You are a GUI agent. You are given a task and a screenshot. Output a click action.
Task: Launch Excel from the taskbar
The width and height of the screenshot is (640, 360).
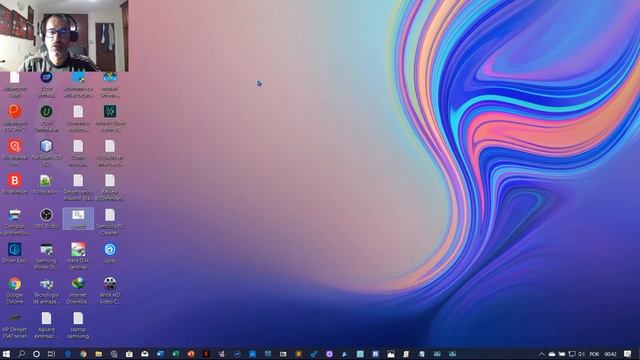pos(176,354)
